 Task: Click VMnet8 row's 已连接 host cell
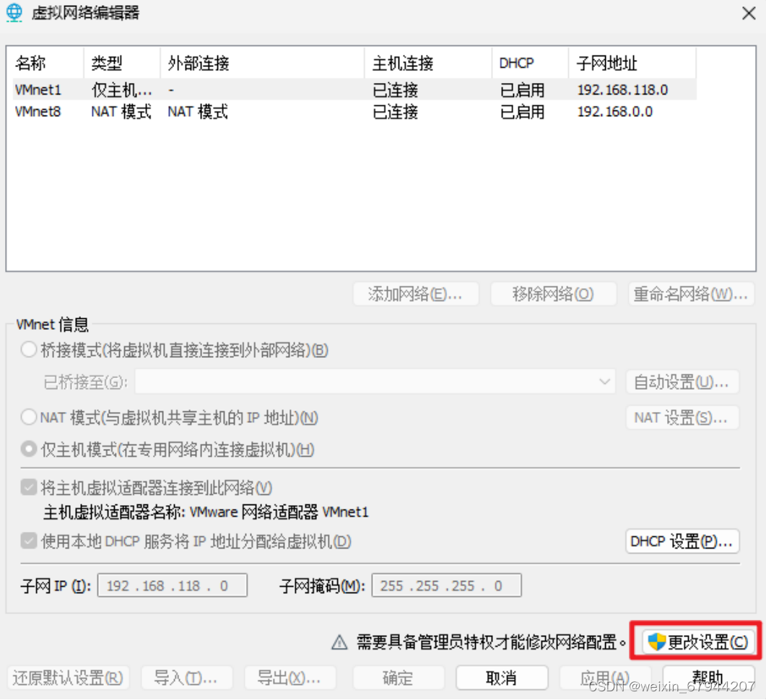pos(395,112)
